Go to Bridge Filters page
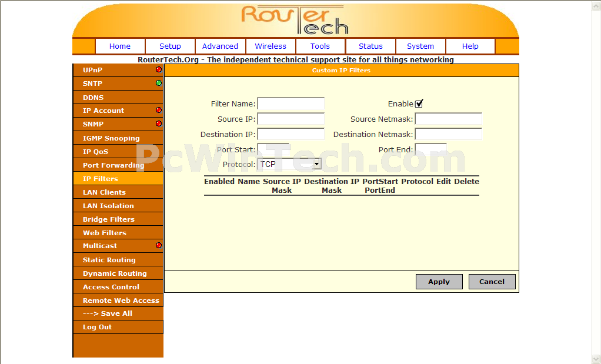The height and width of the screenshot is (364, 601). [x=118, y=219]
